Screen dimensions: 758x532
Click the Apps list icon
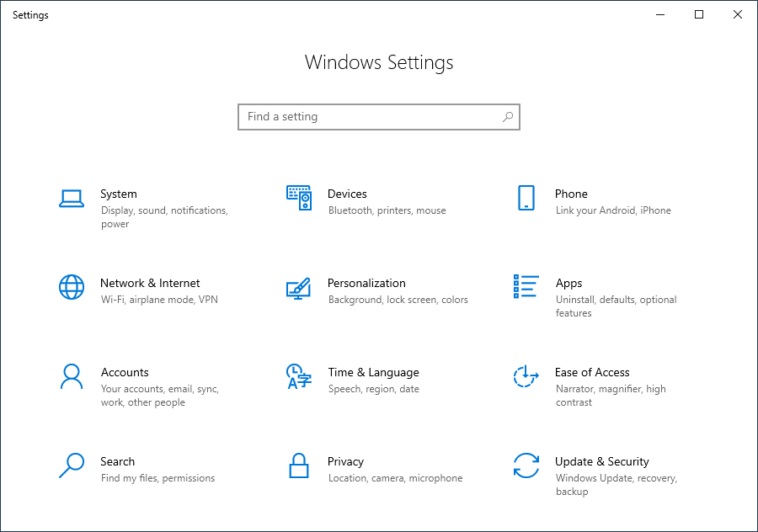[526, 286]
